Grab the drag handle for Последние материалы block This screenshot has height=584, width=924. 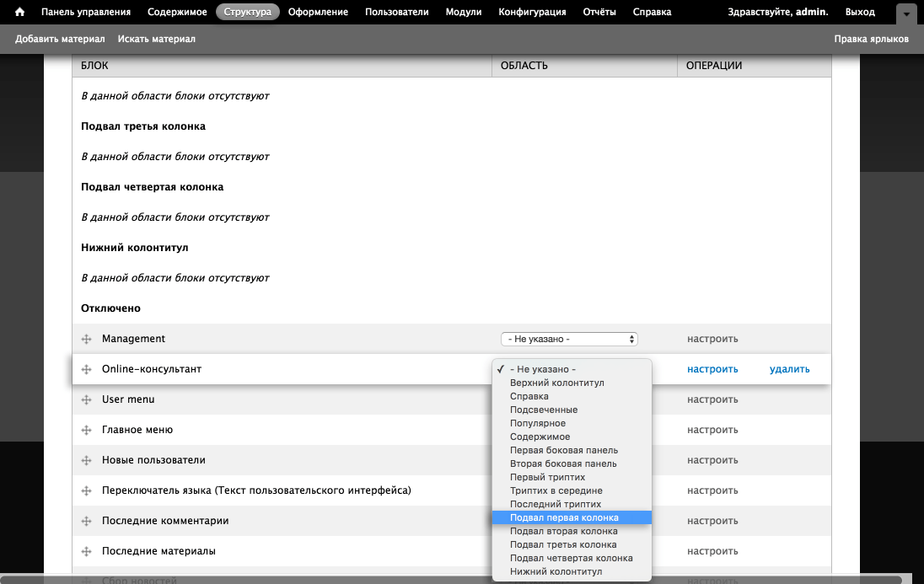[87, 552]
